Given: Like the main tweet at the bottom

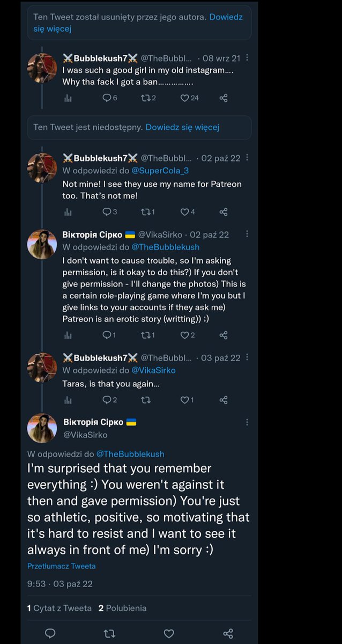Looking at the screenshot, I should coord(168,633).
